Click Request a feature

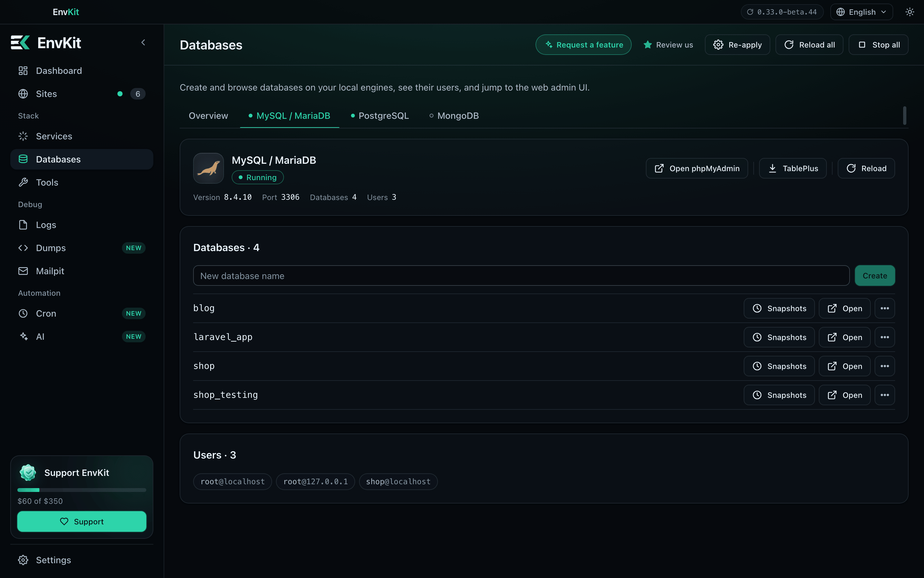coord(583,45)
